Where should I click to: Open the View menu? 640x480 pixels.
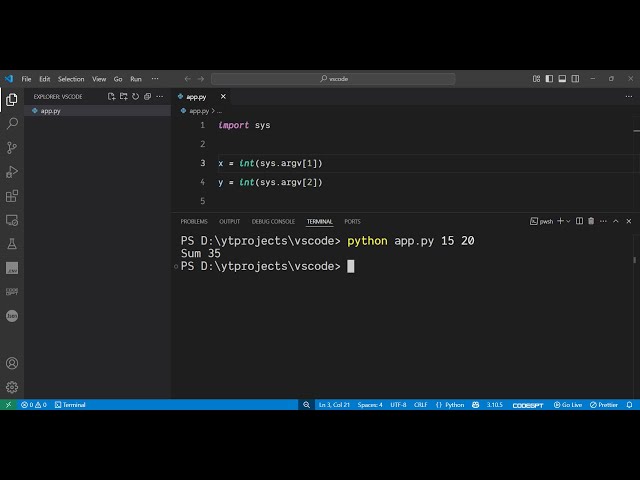pos(99,79)
